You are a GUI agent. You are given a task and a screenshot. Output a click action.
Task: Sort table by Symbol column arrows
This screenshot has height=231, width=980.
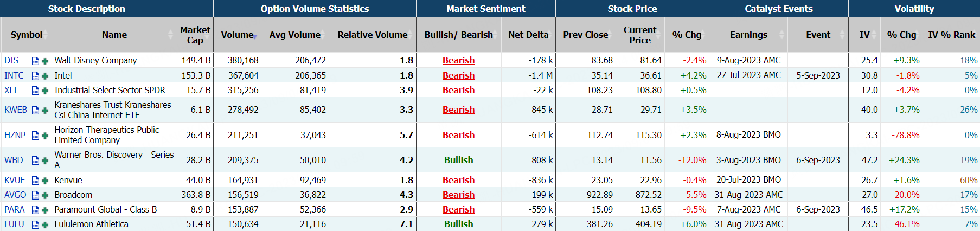(47, 35)
